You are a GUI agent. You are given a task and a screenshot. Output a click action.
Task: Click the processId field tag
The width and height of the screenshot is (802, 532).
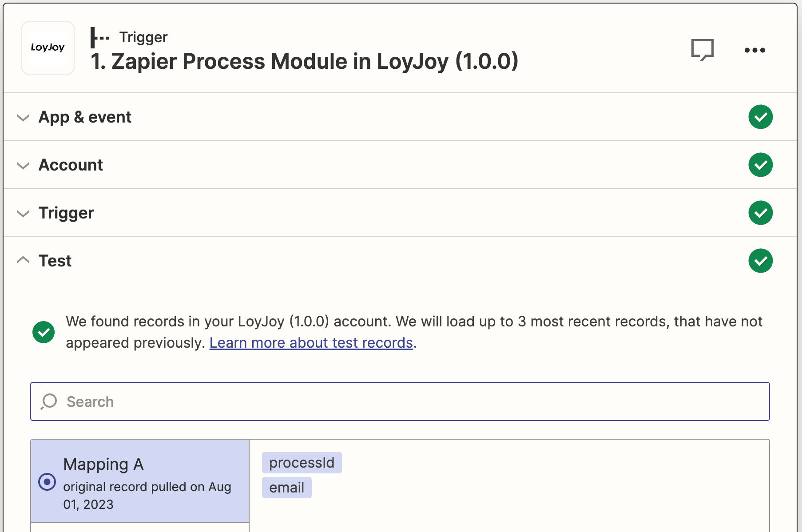[x=302, y=463]
